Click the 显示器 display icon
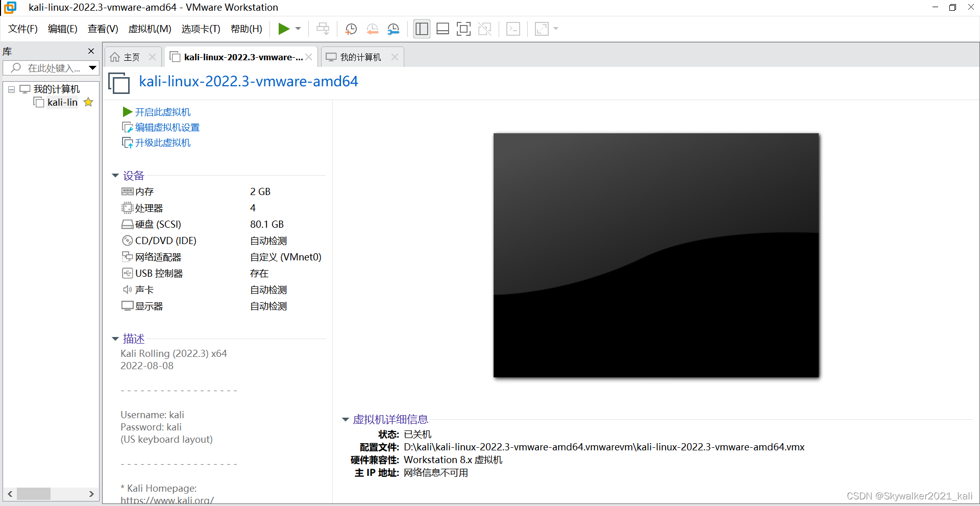 click(127, 306)
